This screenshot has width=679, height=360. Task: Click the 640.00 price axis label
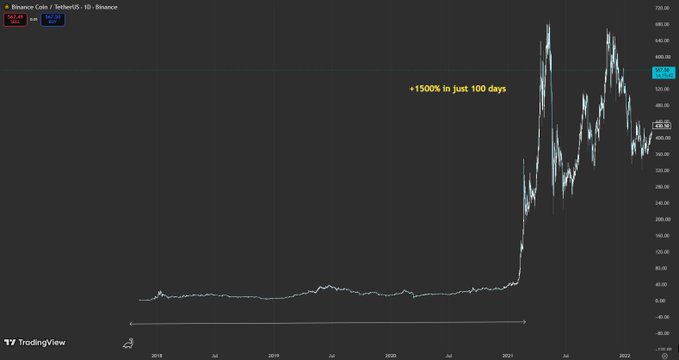pos(663,41)
